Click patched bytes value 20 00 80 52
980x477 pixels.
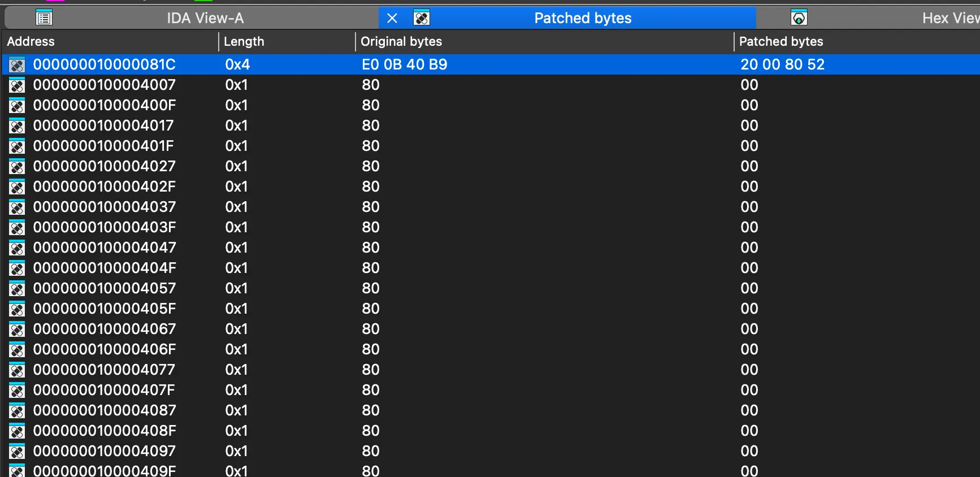tap(782, 64)
